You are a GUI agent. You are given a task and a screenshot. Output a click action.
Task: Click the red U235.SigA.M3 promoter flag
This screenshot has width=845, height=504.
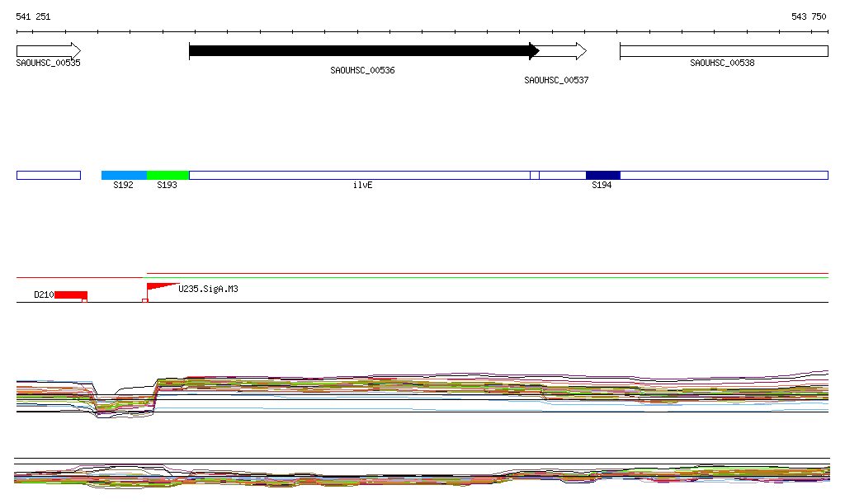(x=159, y=288)
